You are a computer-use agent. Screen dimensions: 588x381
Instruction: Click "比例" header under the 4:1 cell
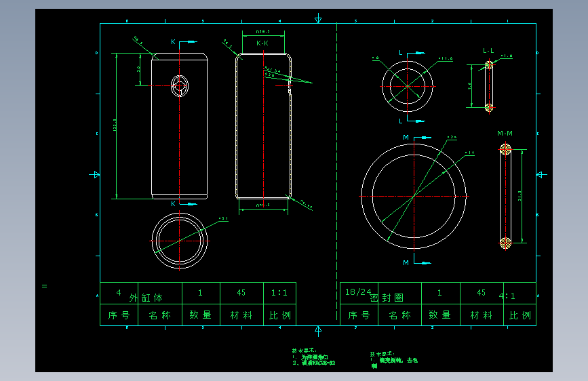pyautogui.click(x=520, y=315)
